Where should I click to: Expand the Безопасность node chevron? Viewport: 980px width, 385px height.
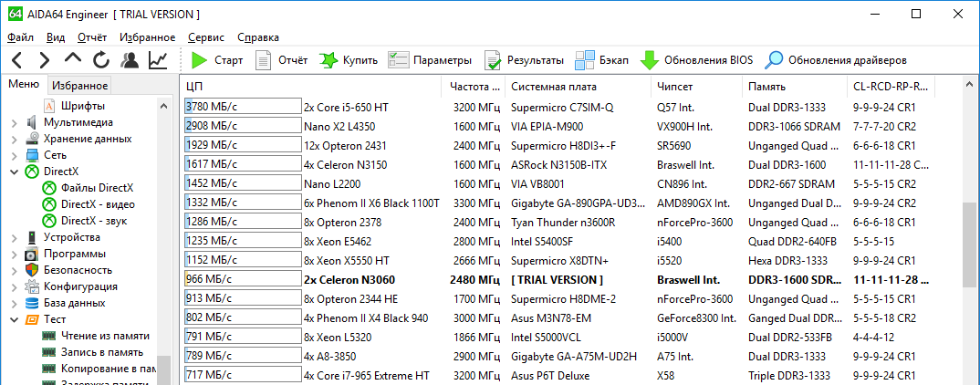[x=15, y=269]
